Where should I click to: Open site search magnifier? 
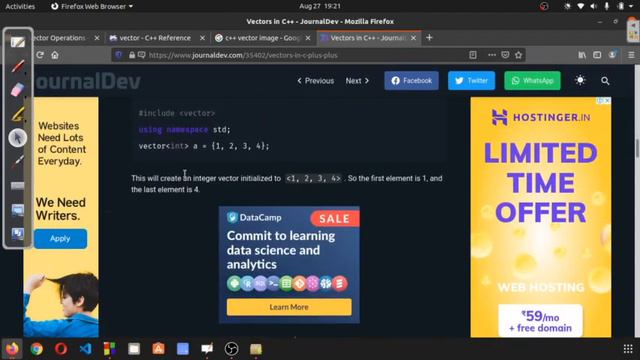(605, 81)
